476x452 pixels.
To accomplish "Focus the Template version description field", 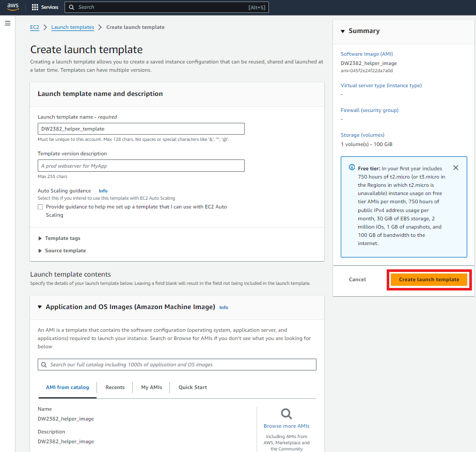I will tap(141, 166).
